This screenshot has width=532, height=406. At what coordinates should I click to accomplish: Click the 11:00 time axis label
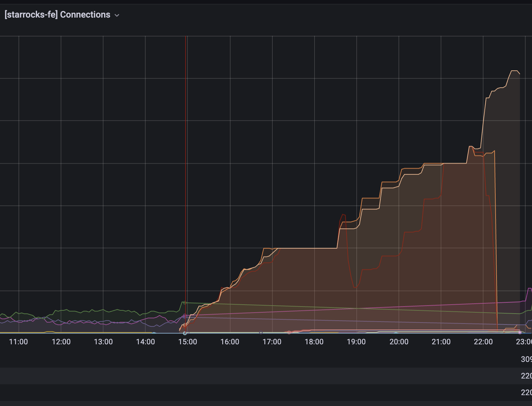point(19,342)
